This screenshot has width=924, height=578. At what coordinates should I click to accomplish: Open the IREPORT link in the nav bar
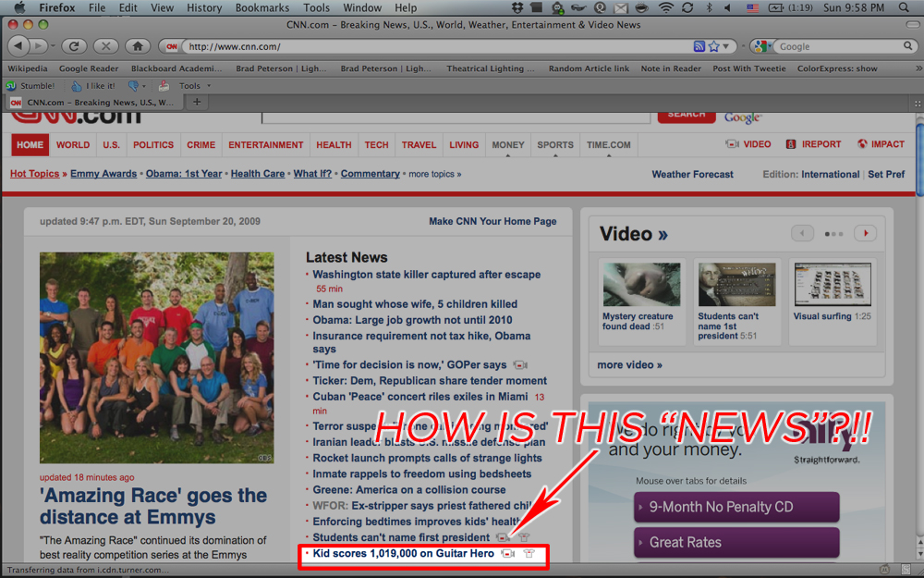814,144
